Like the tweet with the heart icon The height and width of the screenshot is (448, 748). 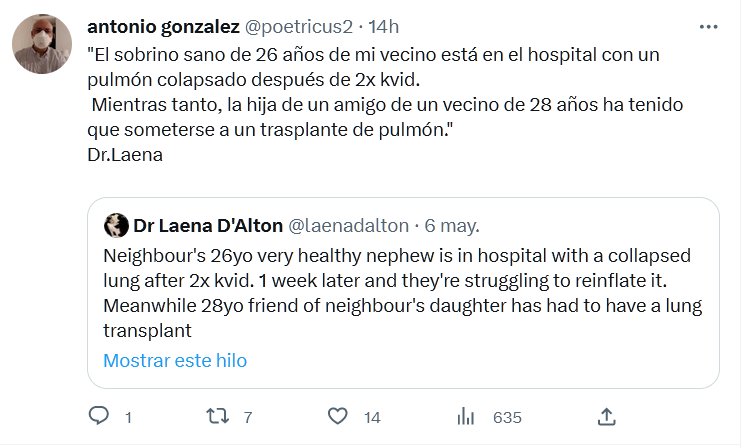pyautogui.click(x=339, y=416)
